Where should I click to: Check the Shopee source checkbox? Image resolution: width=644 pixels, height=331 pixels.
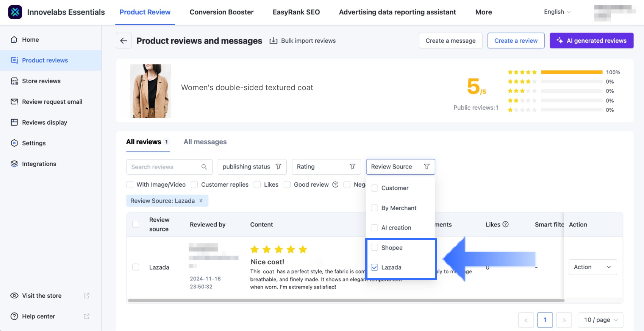tap(375, 248)
